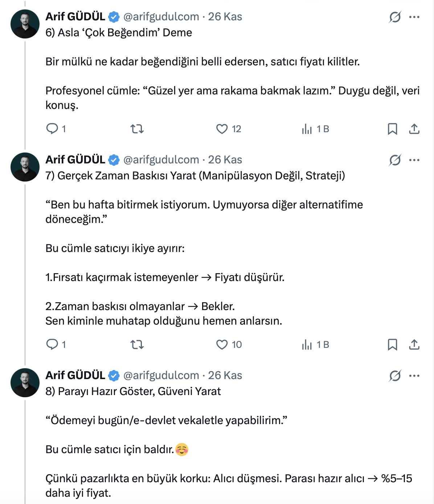View analytics of tweet number 7
The height and width of the screenshot is (504, 434).
tap(307, 345)
